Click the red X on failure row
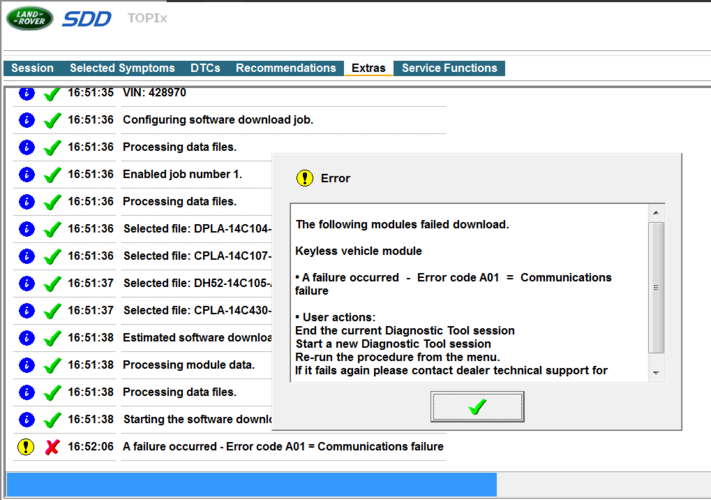Screen dimensions: 711x500 [x=53, y=447]
